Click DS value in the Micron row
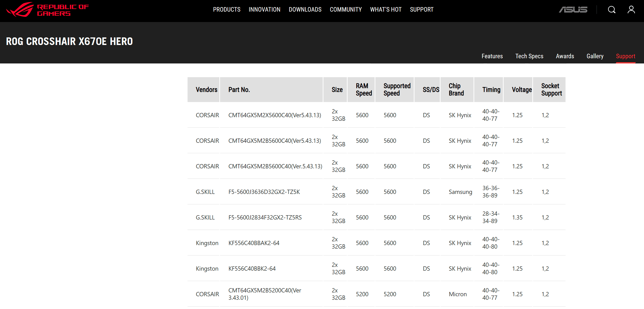 click(426, 294)
